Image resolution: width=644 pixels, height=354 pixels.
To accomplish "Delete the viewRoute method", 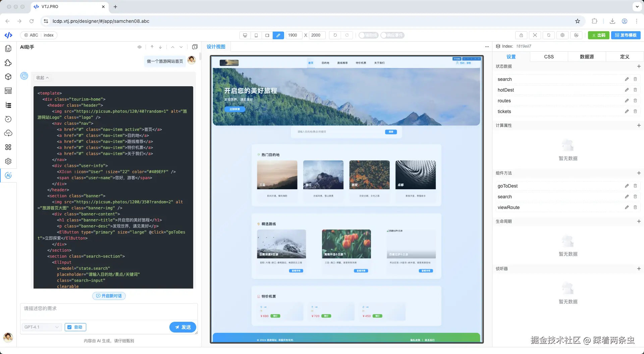I will pos(635,207).
